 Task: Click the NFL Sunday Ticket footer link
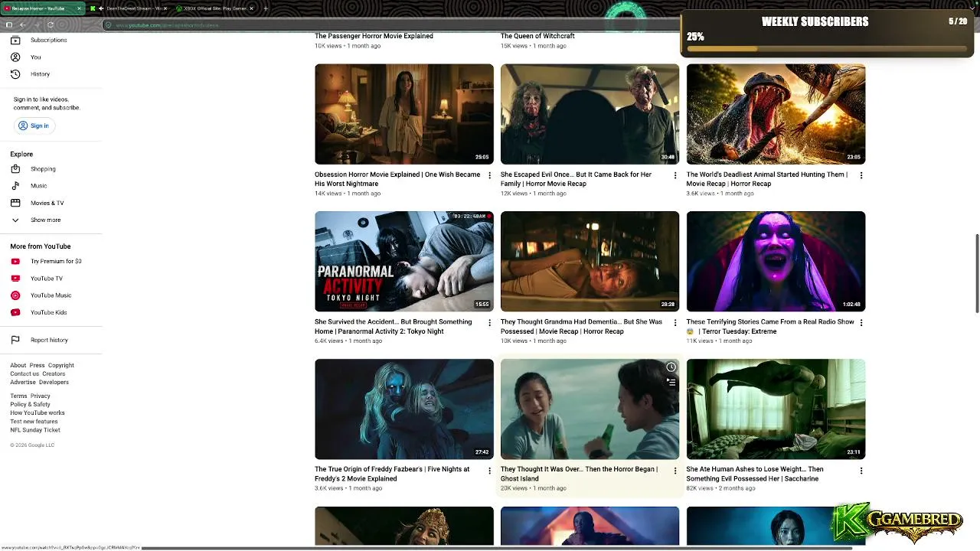[35, 430]
